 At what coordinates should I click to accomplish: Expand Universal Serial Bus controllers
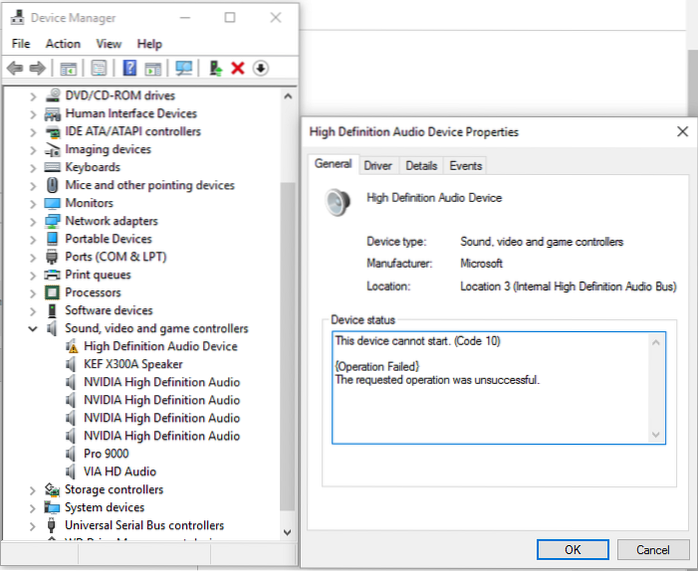tap(33, 526)
